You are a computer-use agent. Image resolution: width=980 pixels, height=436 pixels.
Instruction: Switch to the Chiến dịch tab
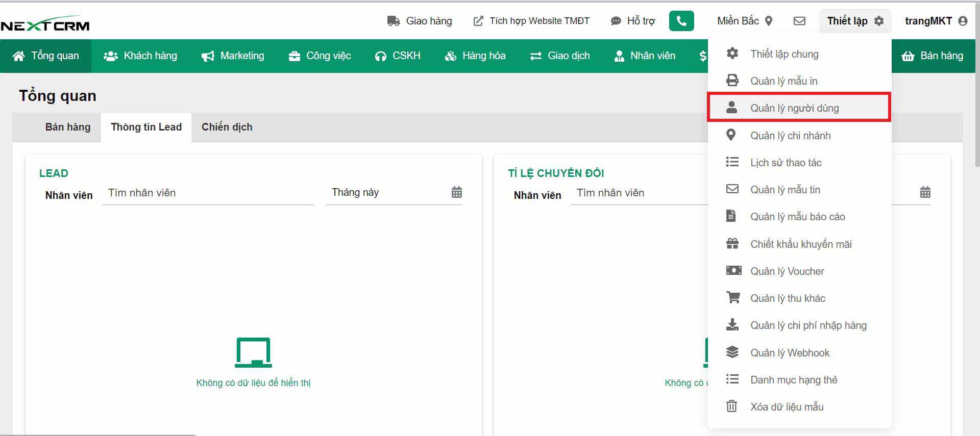pos(227,127)
